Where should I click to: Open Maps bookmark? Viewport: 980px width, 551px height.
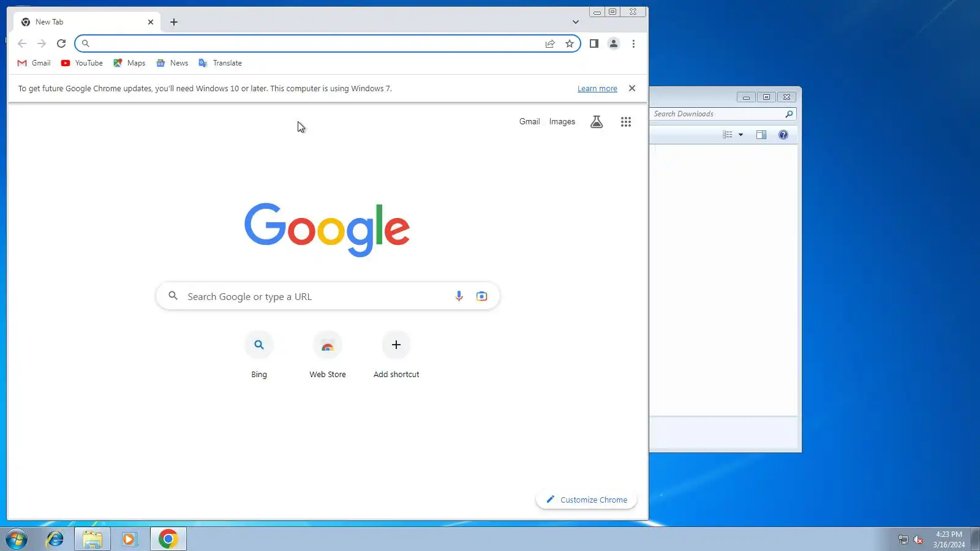click(129, 63)
